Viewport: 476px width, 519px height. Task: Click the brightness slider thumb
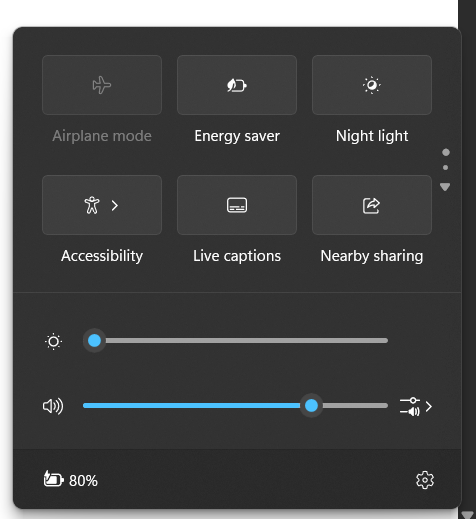point(94,341)
